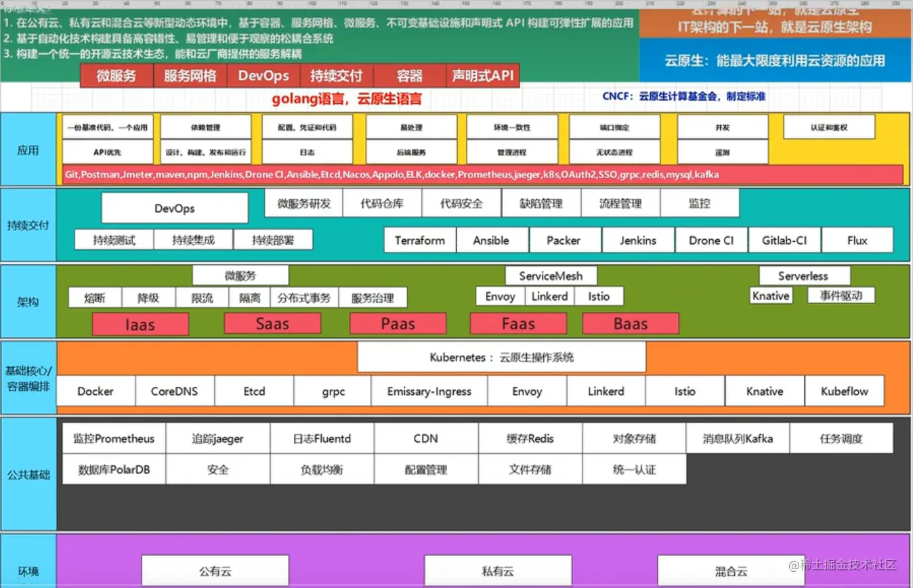Click the CoreDNS box
This screenshot has height=588, width=913.
(175, 391)
